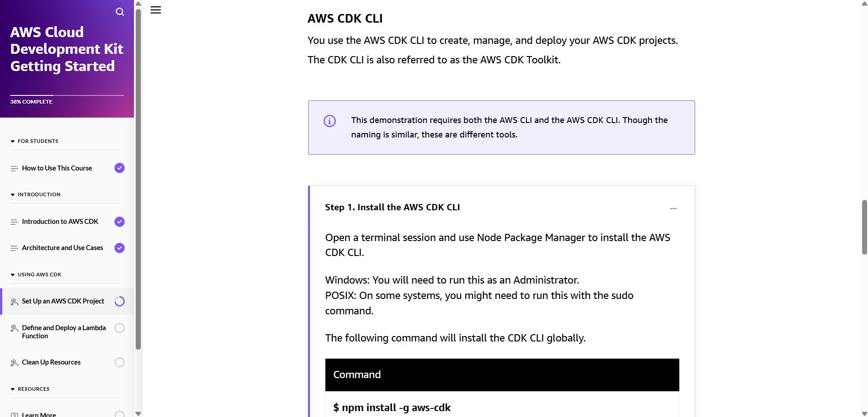
Task: Collapse Step 1 Install the AWS CDK CLI
Action: coord(673,208)
